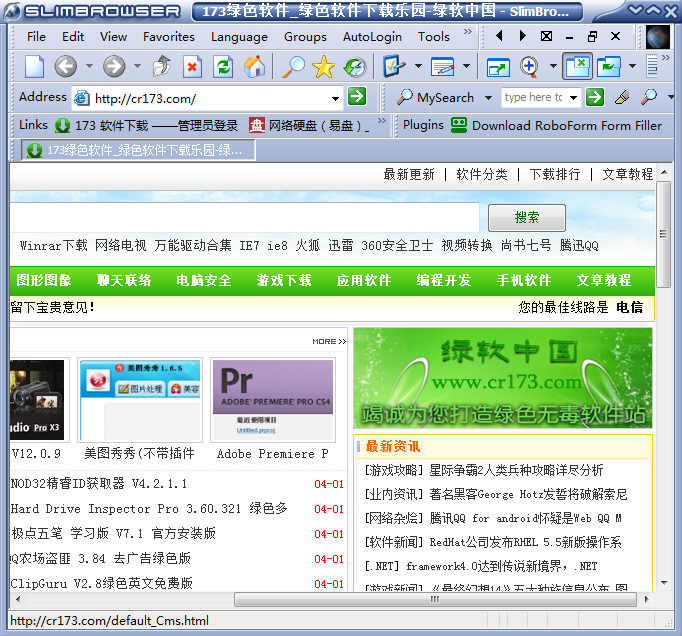Click the green 搜索 button on page

pos(527,218)
